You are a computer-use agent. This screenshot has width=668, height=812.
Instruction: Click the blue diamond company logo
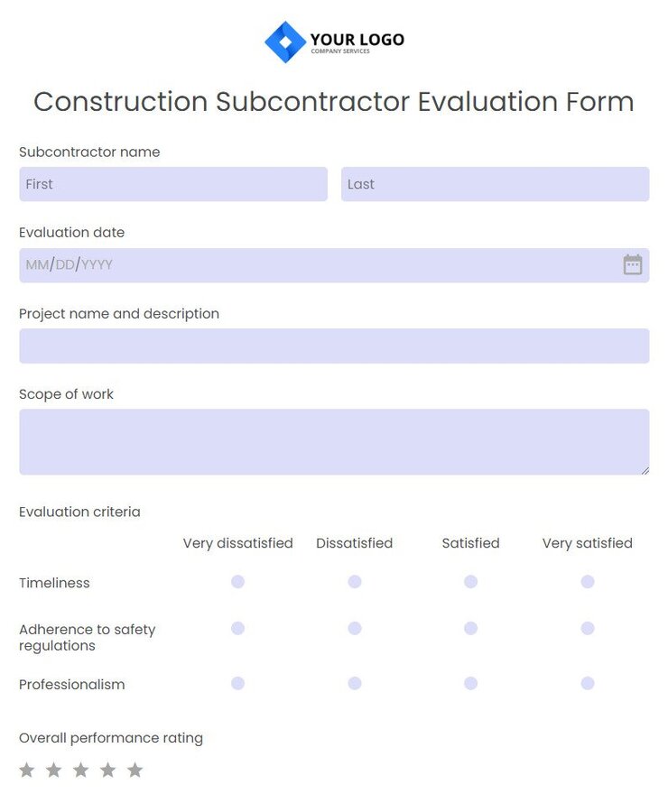[285, 42]
